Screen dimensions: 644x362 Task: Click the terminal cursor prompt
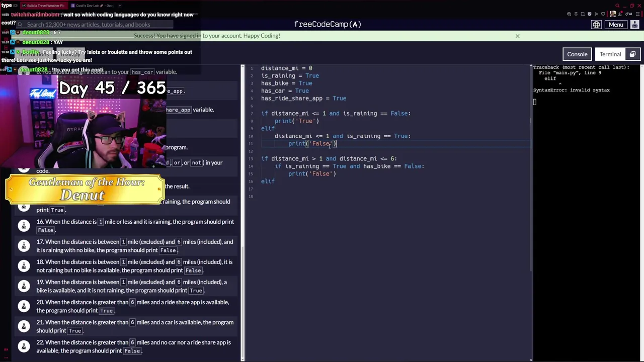[x=535, y=102]
